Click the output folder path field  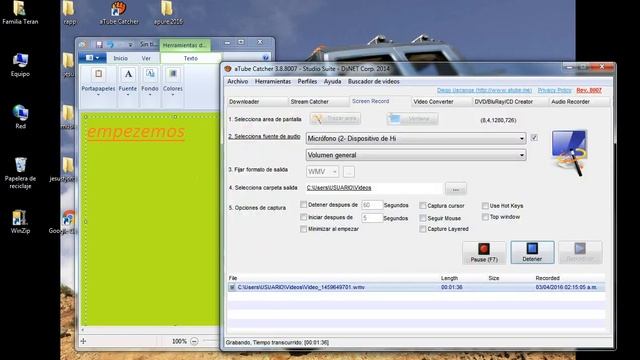374,188
